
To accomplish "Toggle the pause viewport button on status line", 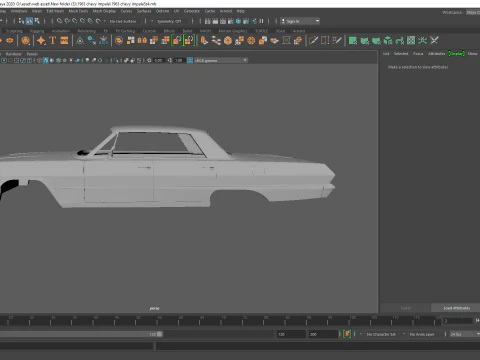I will coord(261,21).
